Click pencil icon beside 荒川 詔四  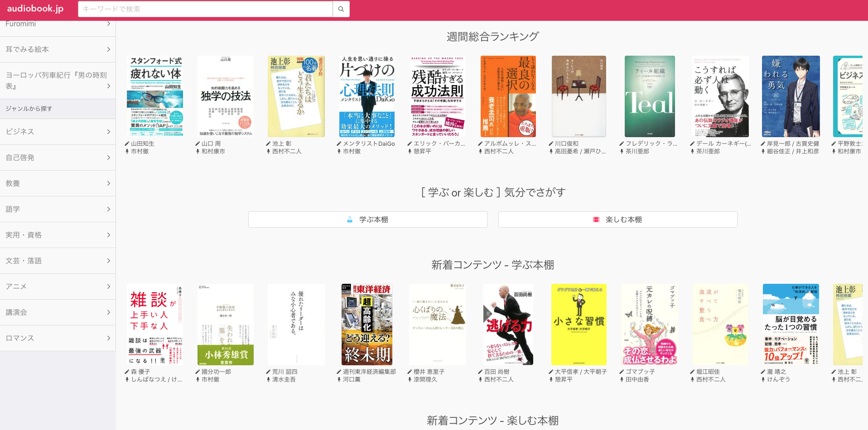268,372
